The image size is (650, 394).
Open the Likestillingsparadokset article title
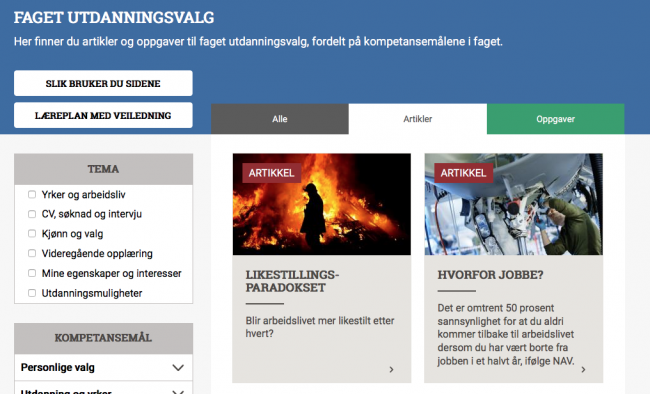pyautogui.click(x=292, y=281)
